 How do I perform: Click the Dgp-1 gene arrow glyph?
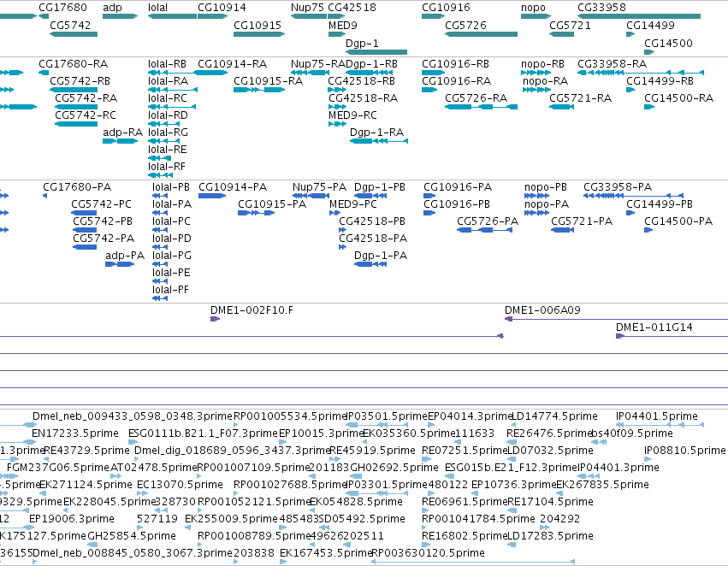376,52
